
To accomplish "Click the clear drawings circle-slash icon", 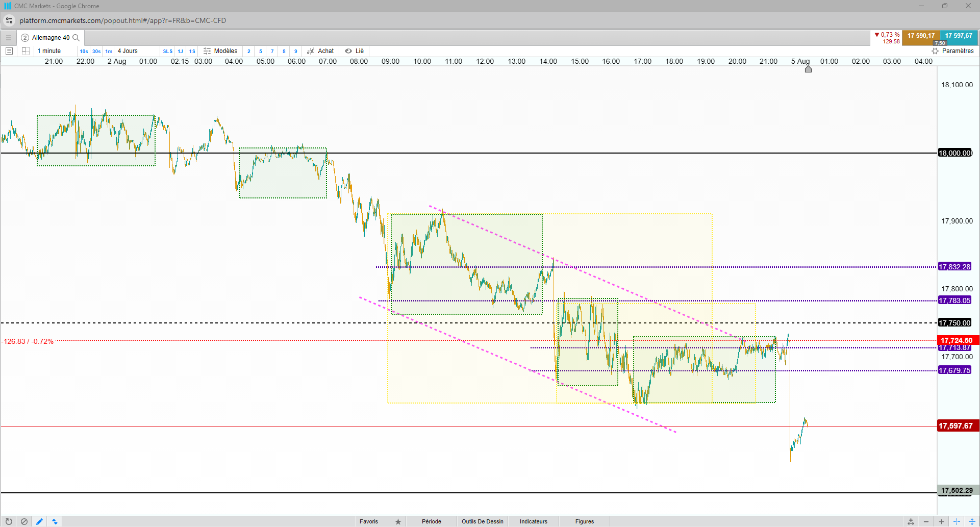I will coord(24,521).
